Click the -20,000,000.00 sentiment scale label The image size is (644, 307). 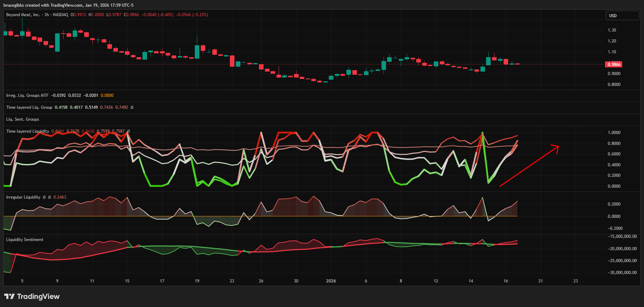622,249
